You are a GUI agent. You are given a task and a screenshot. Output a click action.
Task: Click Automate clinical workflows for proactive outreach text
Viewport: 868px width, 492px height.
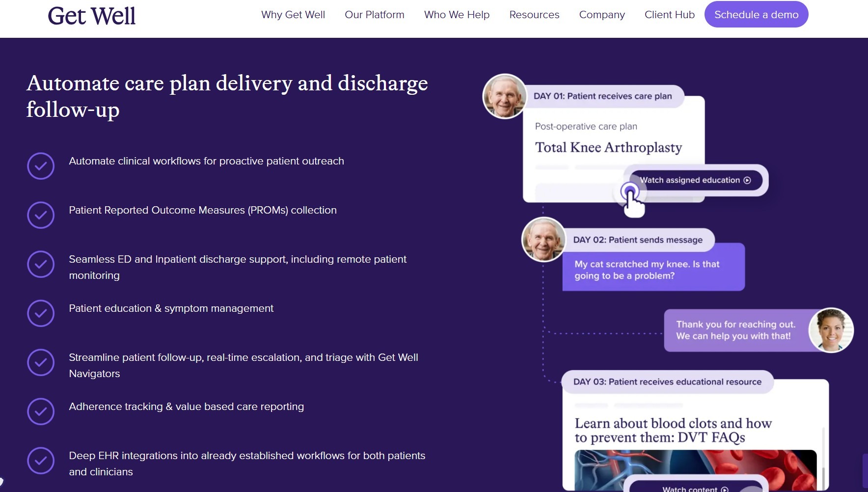[206, 161]
